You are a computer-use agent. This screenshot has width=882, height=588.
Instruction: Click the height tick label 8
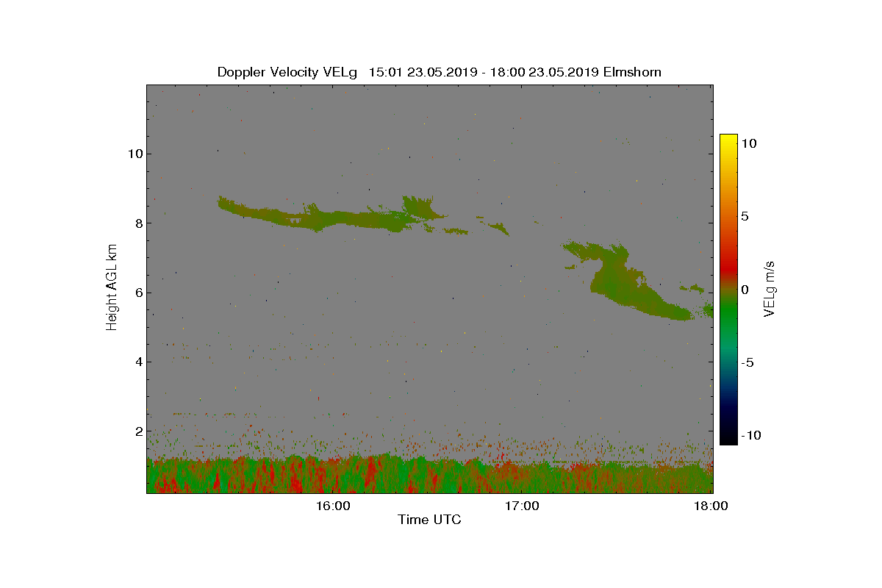137,223
